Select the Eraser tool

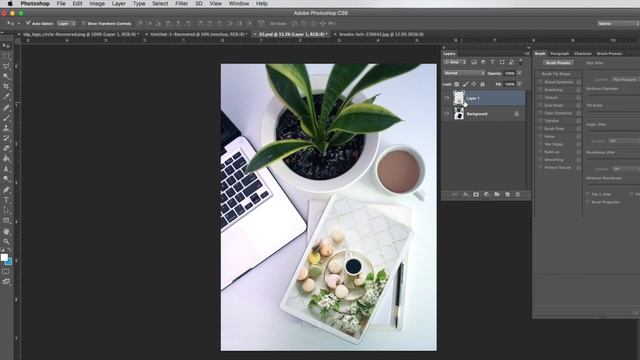pos(6,149)
